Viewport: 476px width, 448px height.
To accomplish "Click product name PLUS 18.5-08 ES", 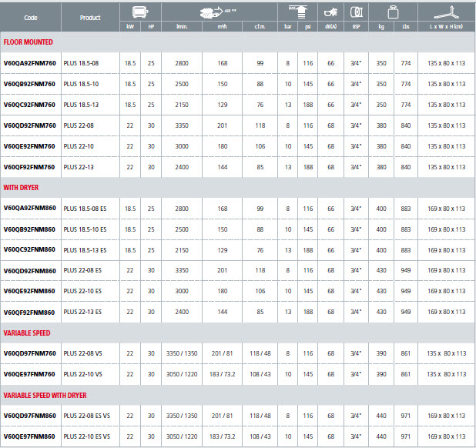I will (85, 209).
